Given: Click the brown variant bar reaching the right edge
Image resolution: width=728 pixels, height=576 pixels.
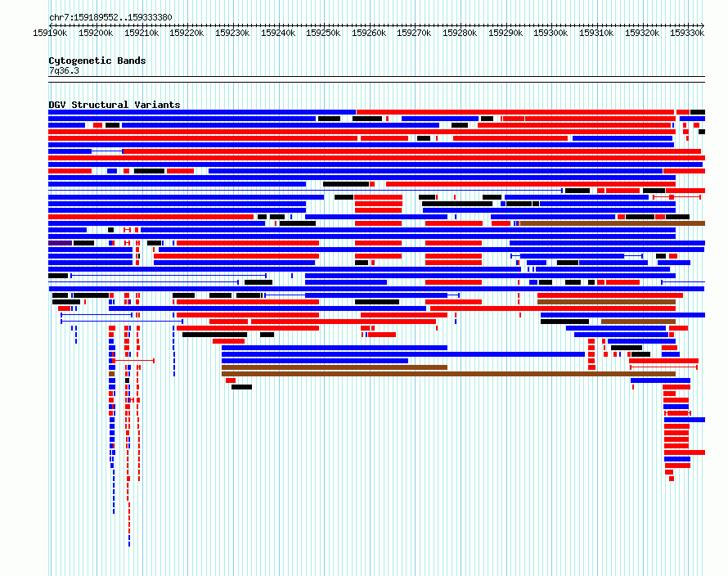Looking at the screenshot, I should point(613,223).
